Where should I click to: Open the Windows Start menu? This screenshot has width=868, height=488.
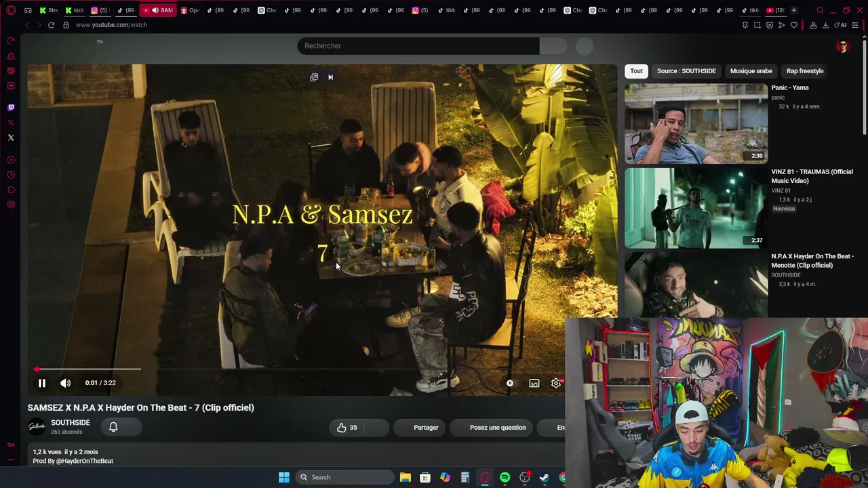pyautogui.click(x=284, y=477)
